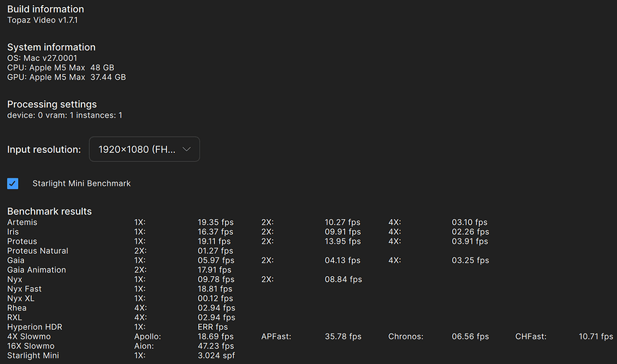Click CHFast value 10.71 fps
Screen dimensions: 617x364
596,336
